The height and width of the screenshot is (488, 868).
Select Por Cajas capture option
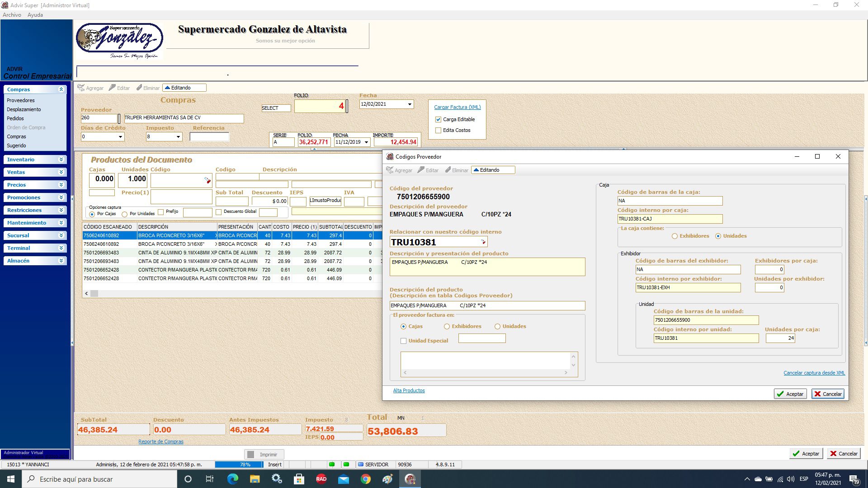pos(92,214)
